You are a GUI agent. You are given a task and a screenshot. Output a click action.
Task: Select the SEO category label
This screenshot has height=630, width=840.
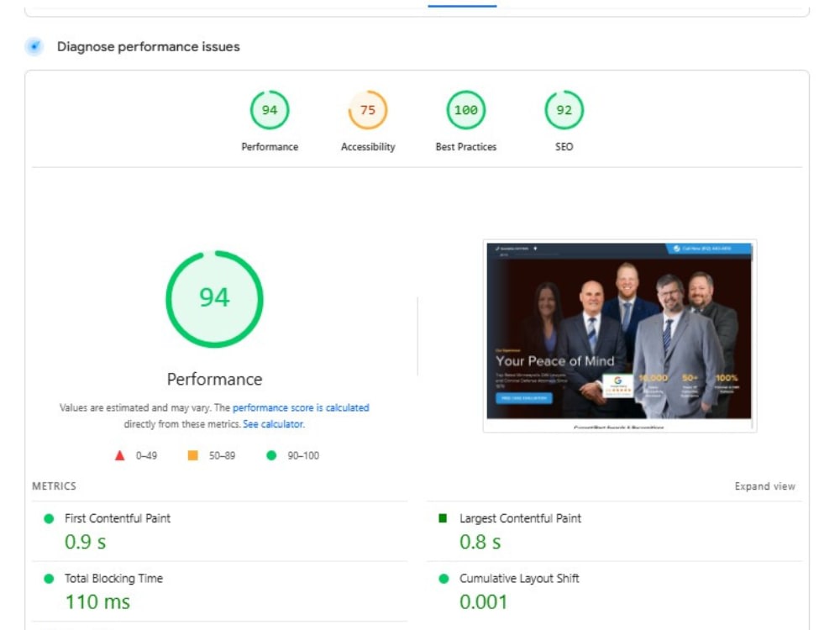tap(564, 147)
